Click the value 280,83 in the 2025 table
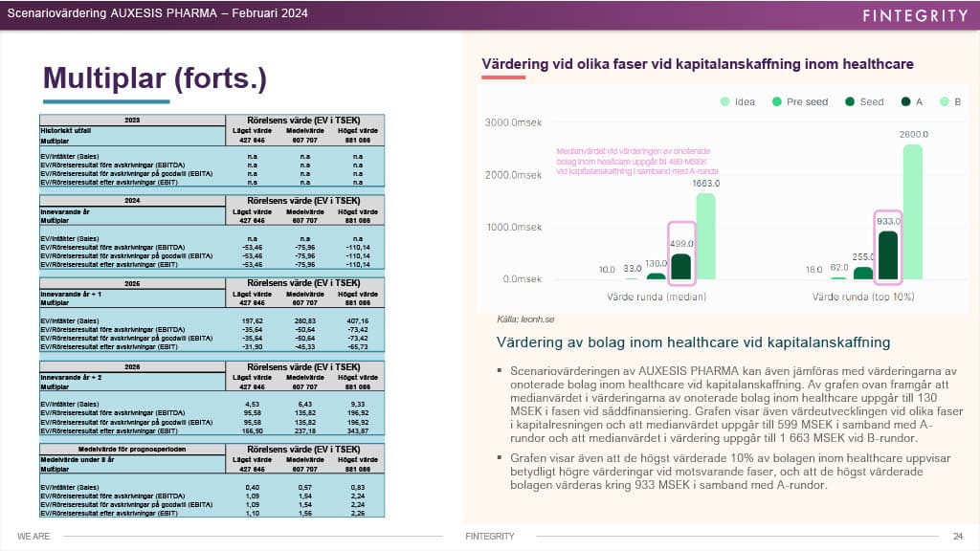Viewport: 980px width, 551px height. [x=305, y=321]
